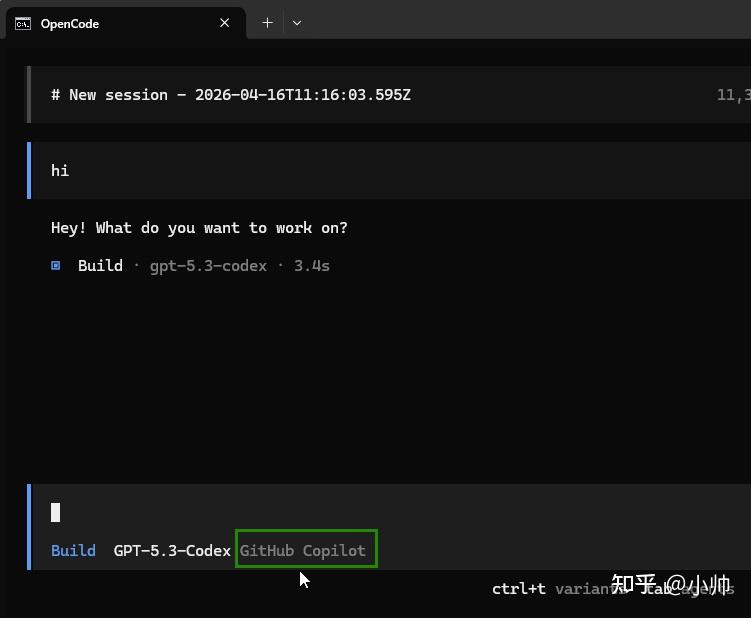Select the OpenCode terminal tab
Screen dimensions: 751x618
pos(125,23)
